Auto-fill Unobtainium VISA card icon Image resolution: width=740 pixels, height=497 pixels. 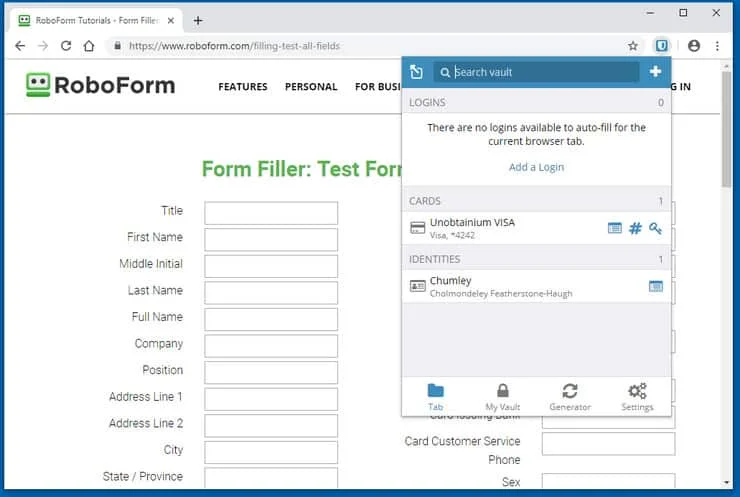pyautogui.click(x=614, y=228)
